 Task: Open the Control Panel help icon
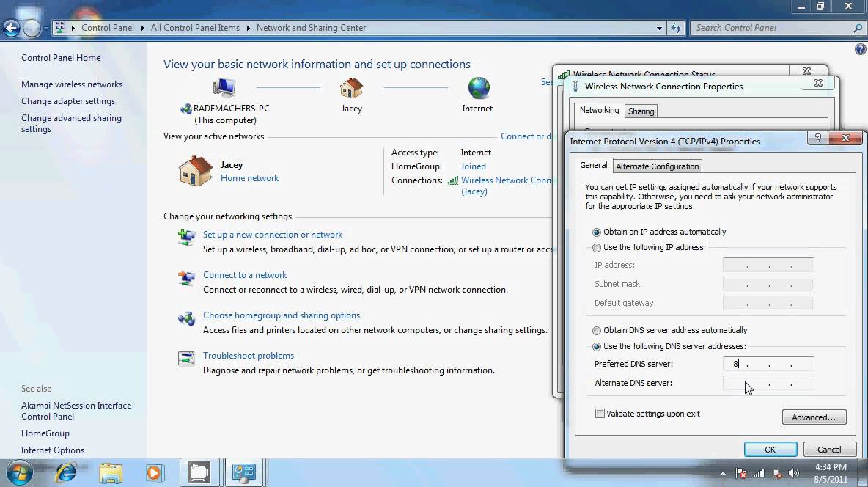pos(861,49)
